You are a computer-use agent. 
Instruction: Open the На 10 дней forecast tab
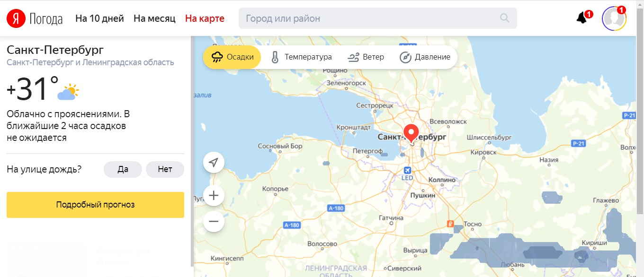click(99, 18)
